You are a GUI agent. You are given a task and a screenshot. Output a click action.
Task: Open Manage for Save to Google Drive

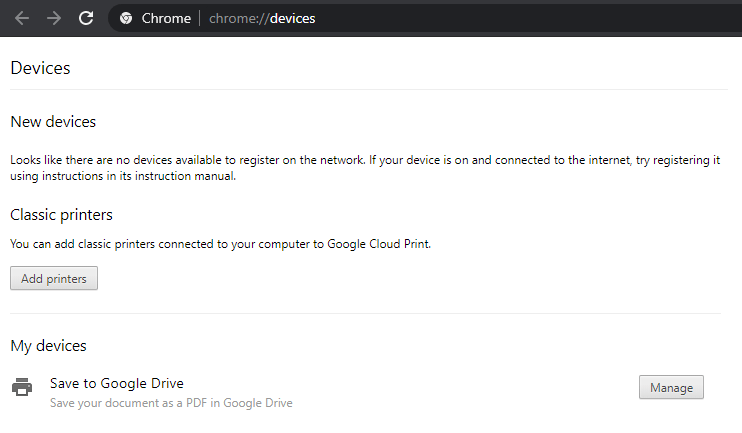click(x=670, y=387)
